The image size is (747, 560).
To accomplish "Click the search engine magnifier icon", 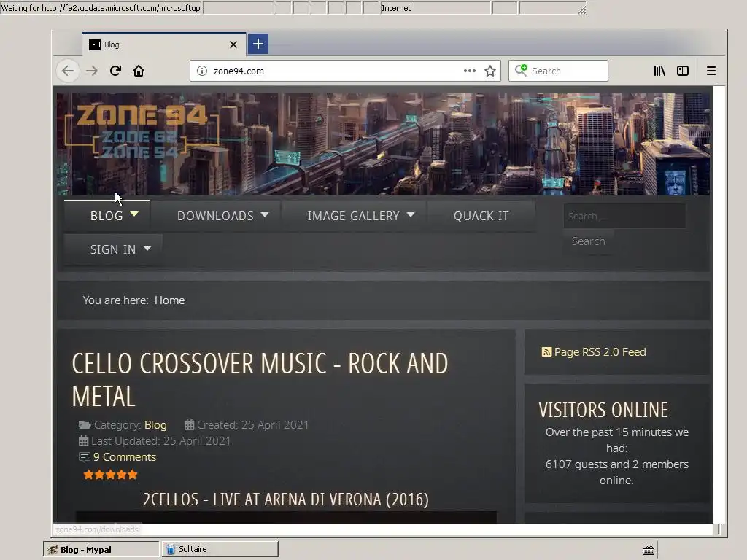I will [x=521, y=71].
